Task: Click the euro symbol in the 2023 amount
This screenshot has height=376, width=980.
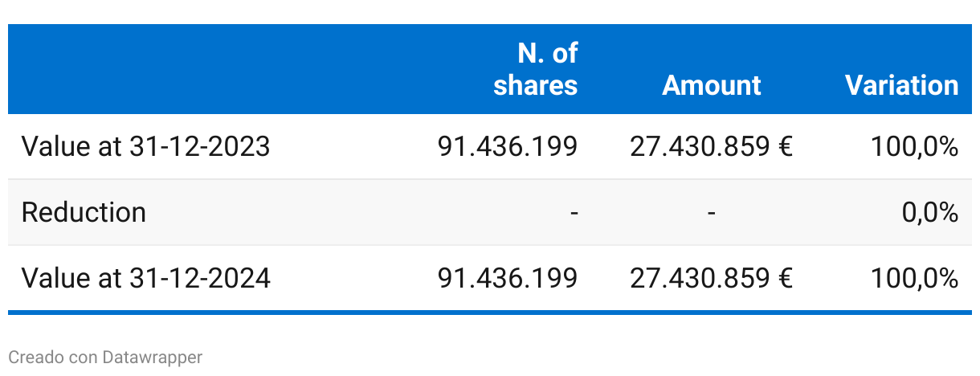Action: point(785,147)
